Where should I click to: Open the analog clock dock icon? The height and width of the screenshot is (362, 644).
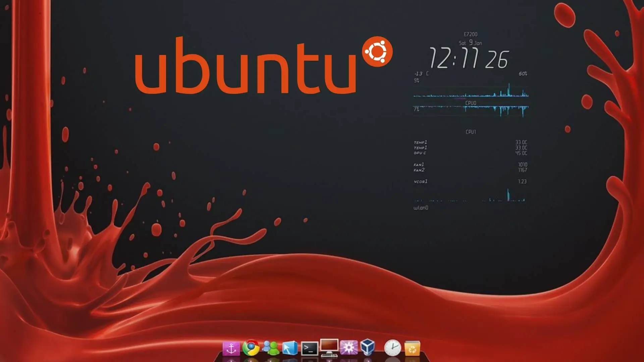coord(392,348)
